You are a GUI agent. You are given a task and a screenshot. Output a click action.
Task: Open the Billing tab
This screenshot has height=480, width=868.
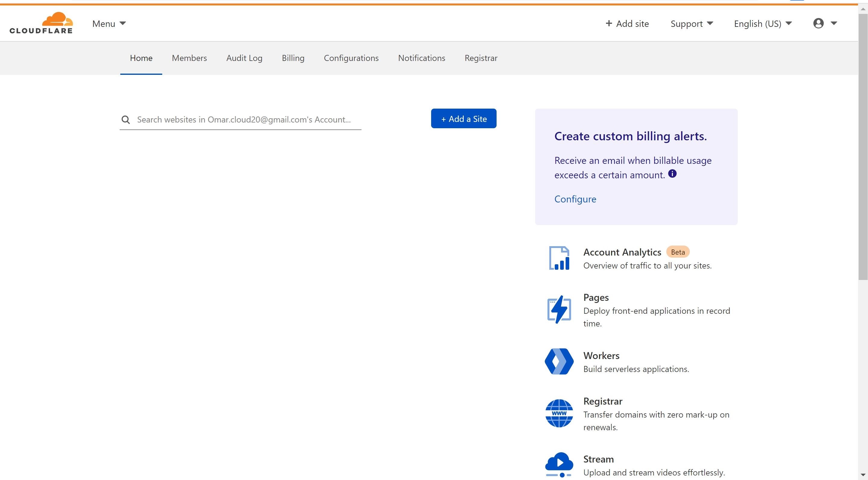(293, 58)
